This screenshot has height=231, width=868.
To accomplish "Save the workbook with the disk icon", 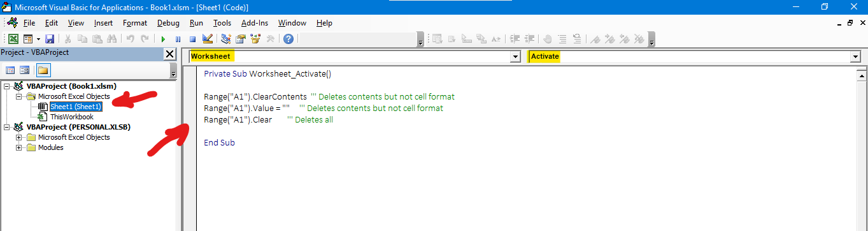I will [49, 39].
